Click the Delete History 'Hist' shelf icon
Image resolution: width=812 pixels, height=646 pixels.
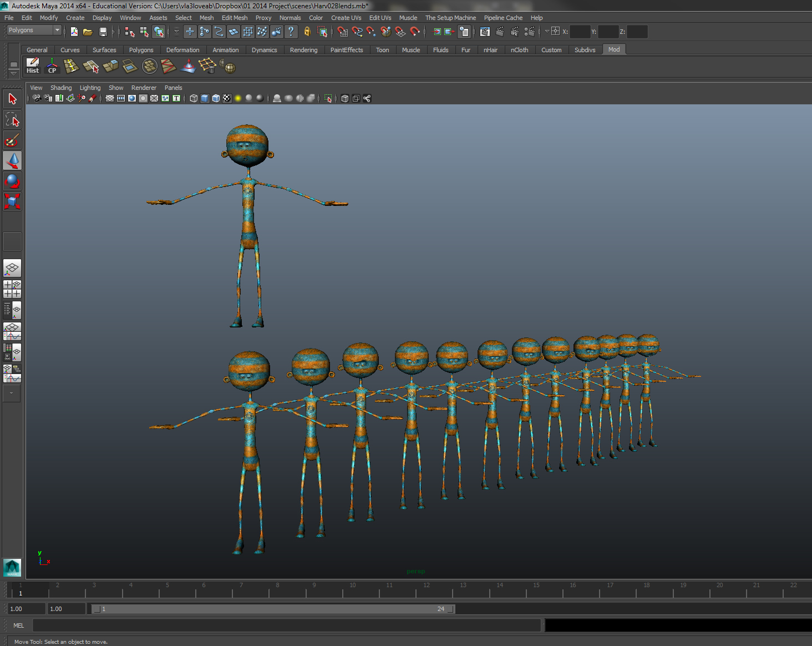[33, 65]
